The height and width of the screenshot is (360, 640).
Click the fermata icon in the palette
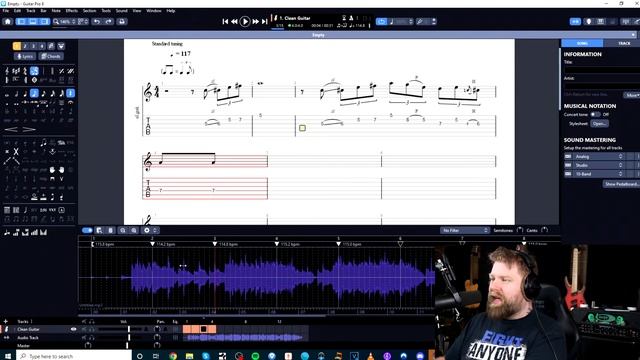70,102
